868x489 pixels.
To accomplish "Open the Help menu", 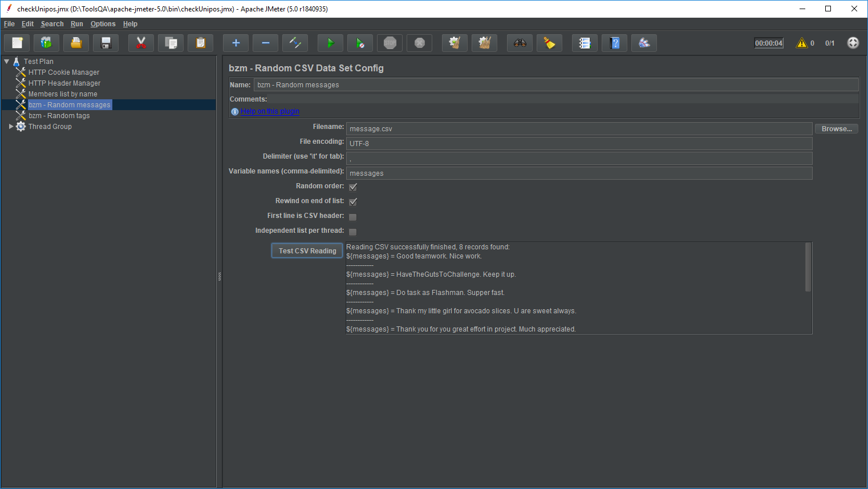I will click(x=130, y=24).
